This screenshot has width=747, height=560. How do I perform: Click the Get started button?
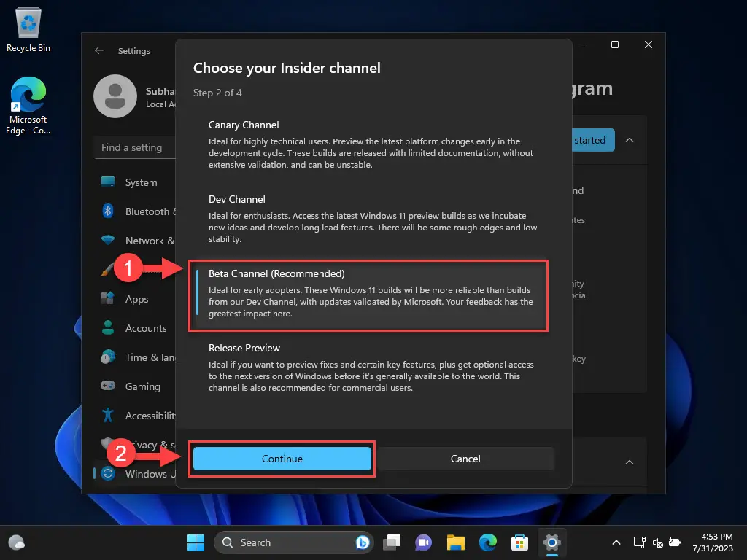click(x=593, y=140)
